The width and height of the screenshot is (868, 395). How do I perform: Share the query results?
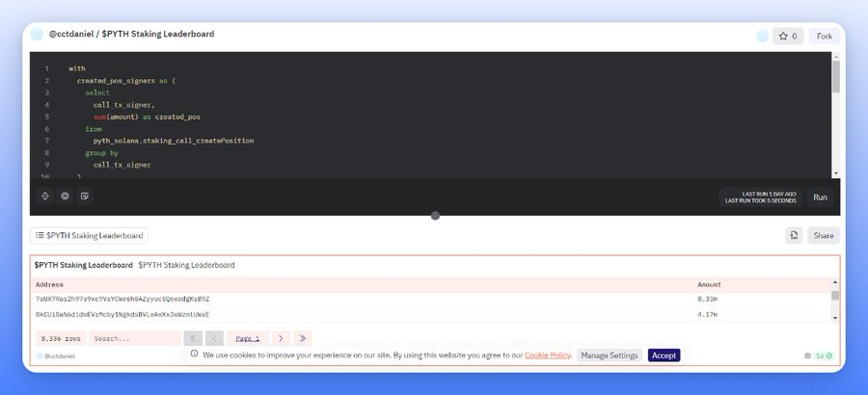tap(824, 235)
